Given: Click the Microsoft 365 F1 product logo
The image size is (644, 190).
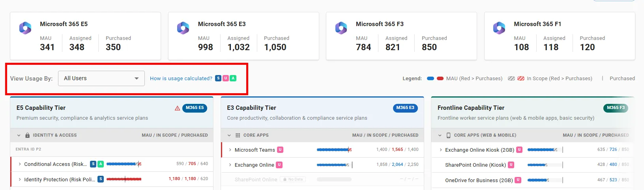Looking at the screenshot, I should 499,28.
